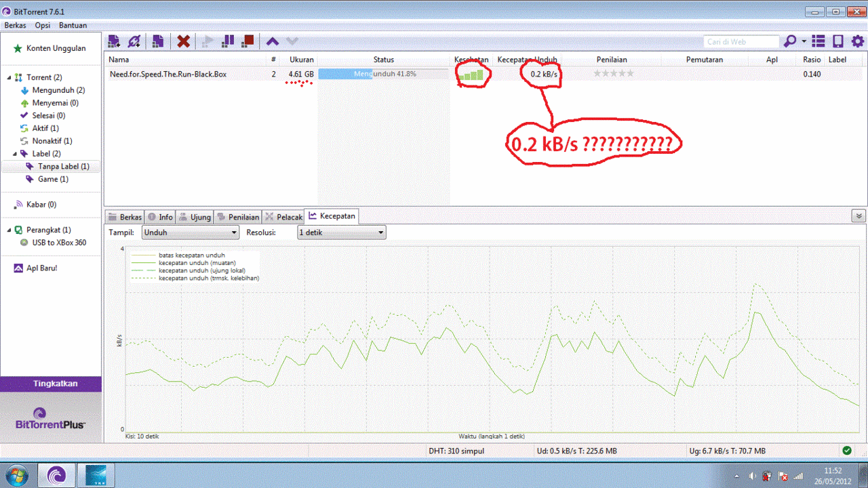The height and width of the screenshot is (488, 868).
Task: Collapse the Torrent (2) tree node
Action: coord(9,78)
